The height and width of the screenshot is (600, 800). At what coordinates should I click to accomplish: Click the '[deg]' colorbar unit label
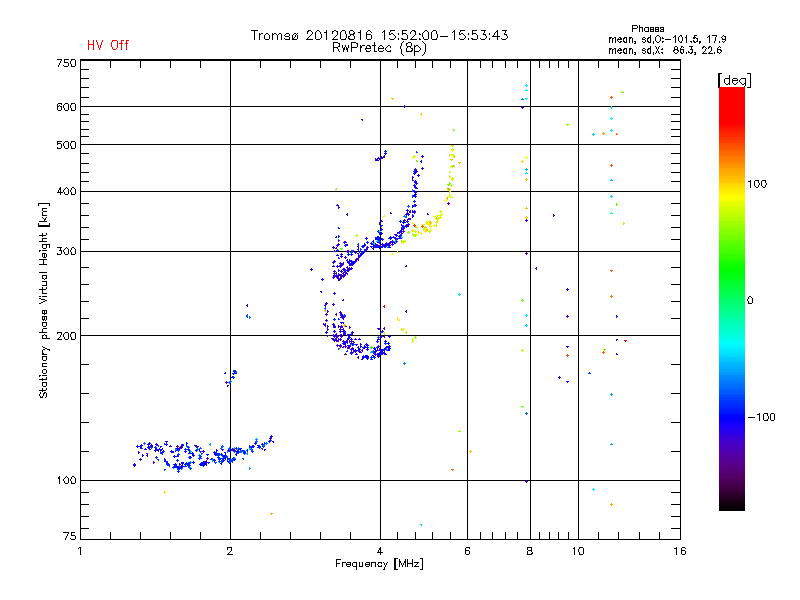coord(734,80)
